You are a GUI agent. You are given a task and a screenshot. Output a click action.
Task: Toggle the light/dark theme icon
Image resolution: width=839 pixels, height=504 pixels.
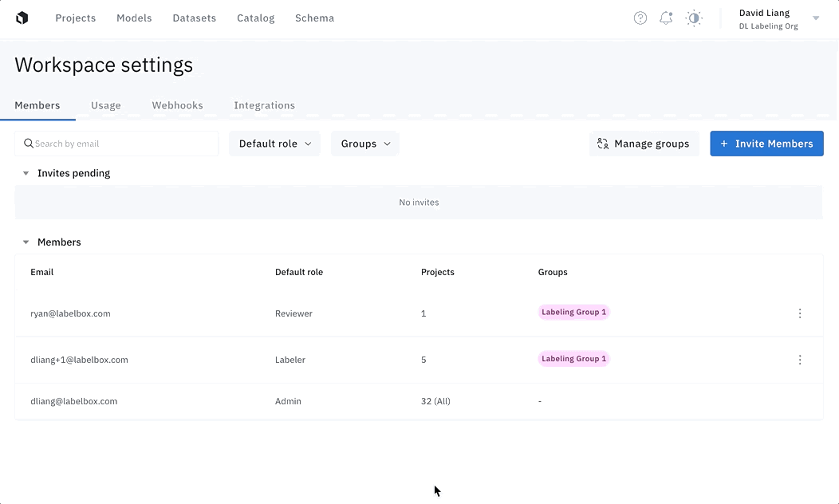[x=694, y=18]
